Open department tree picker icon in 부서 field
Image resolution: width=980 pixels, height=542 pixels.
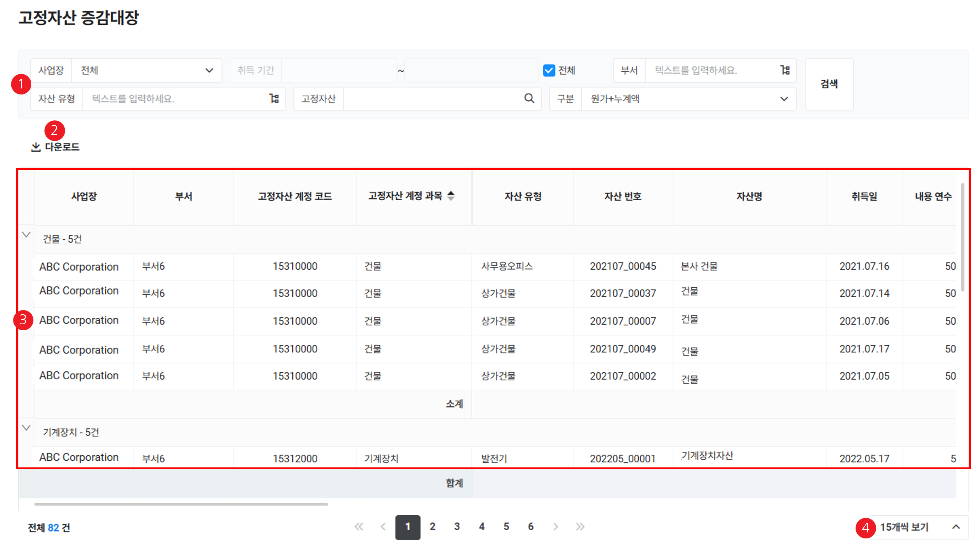pos(785,70)
